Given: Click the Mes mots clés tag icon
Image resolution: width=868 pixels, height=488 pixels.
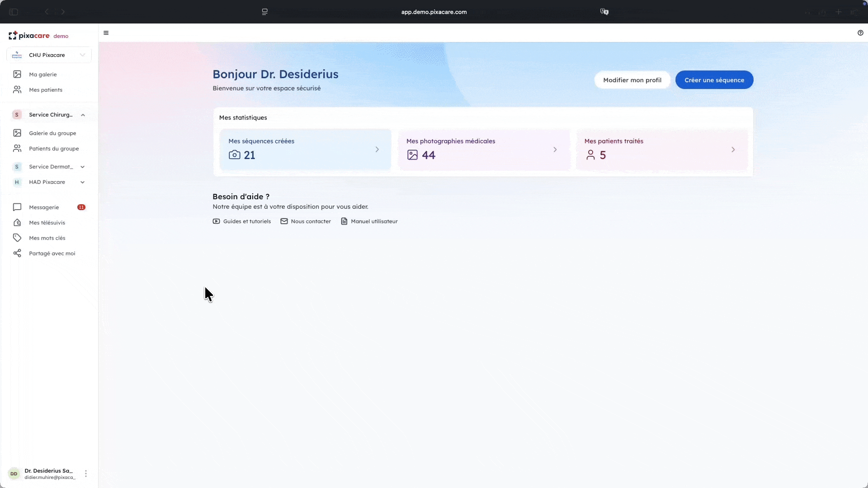Looking at the screenshot, I should tap(17, 238).
